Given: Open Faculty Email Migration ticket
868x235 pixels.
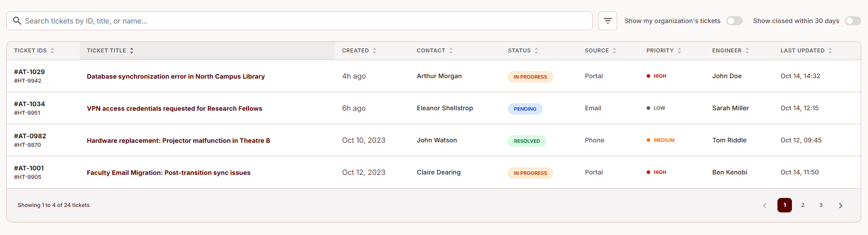Looking at the screenshot, I should coord(168,173).
